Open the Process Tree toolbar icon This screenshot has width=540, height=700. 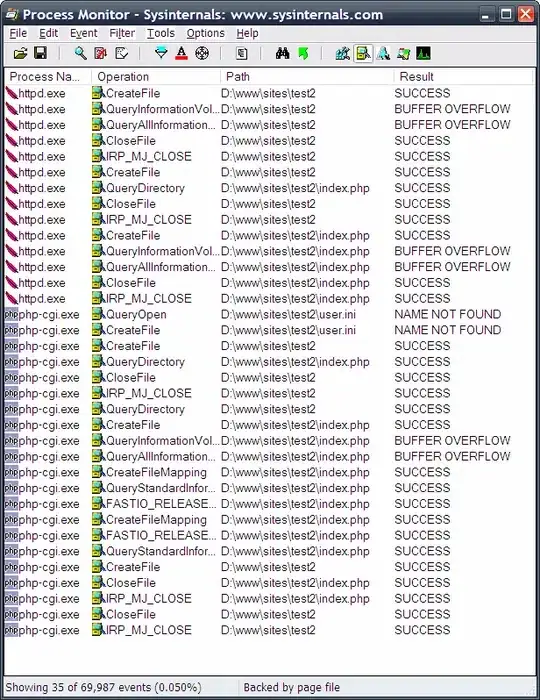tap(241, 54)
